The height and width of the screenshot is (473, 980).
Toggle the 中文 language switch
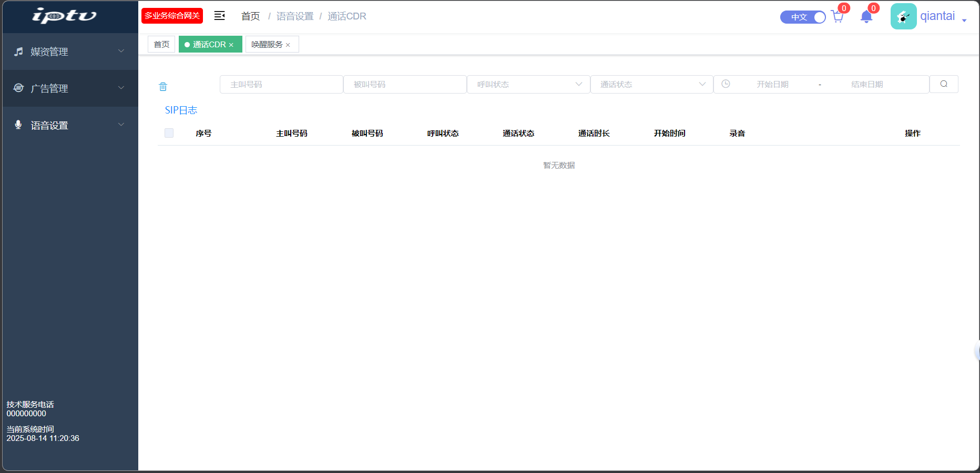click(803, 17)
